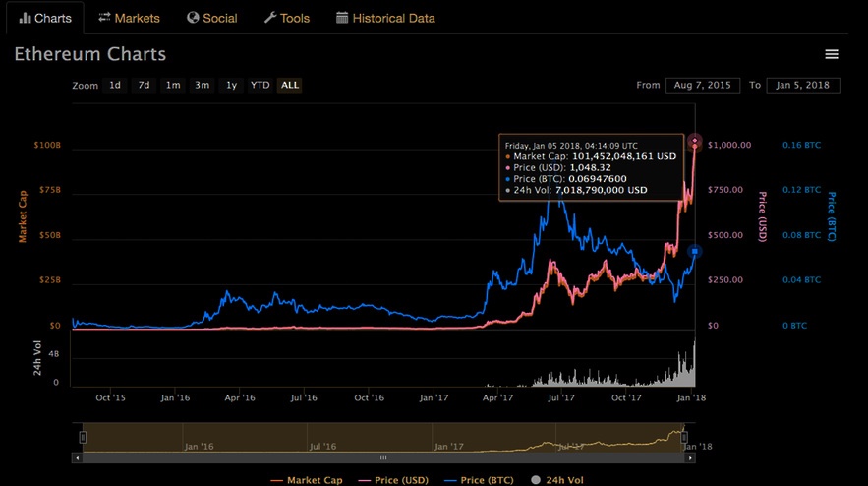Open the Social tab
The width and height of the screenshot is (868, 486).
212,19
